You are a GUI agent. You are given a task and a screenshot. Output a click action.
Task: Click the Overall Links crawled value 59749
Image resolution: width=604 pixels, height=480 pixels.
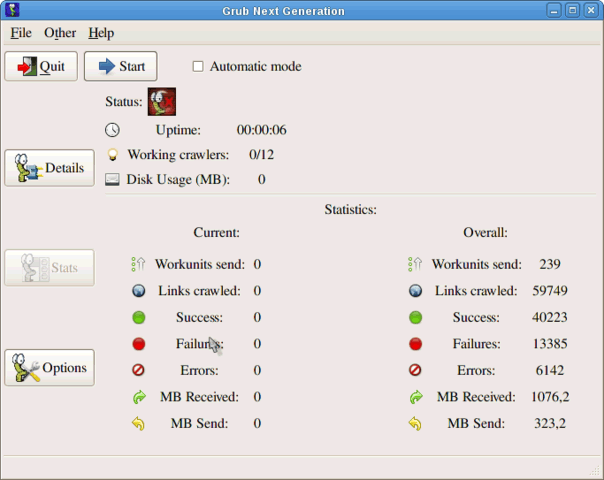[550, 291]
